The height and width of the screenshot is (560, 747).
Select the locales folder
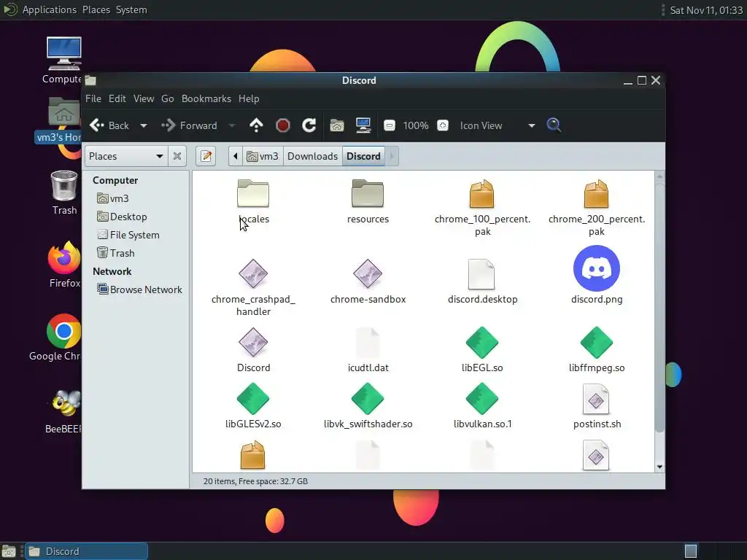(x=253, y=201)
